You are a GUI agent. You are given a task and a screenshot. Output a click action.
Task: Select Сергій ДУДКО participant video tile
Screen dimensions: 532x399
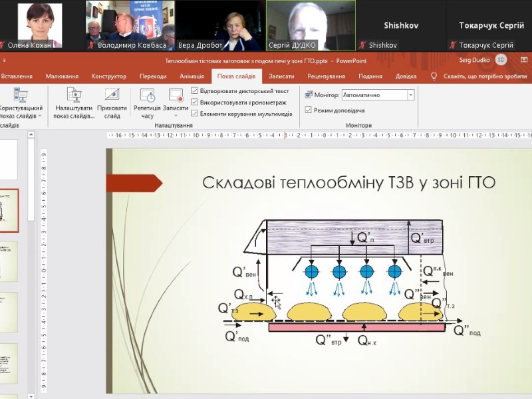311,25
